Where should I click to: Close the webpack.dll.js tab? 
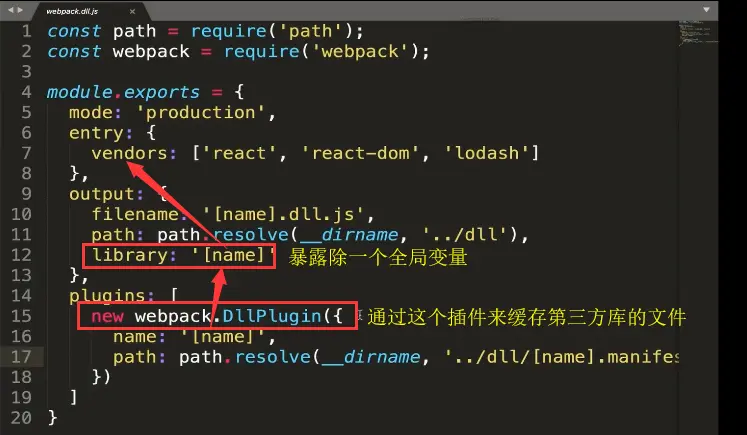click(132, 11)
